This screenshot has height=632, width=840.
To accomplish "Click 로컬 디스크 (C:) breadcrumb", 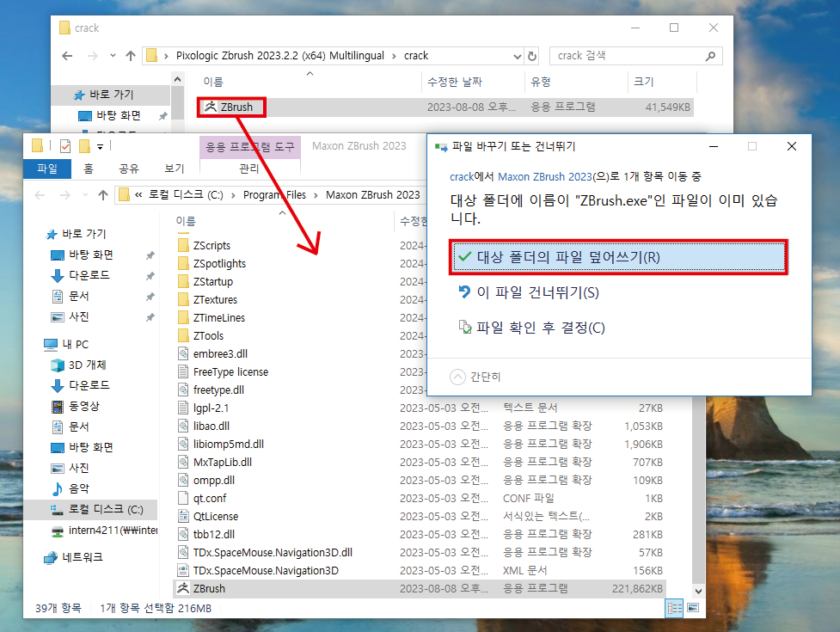I will tap(186, 195).
